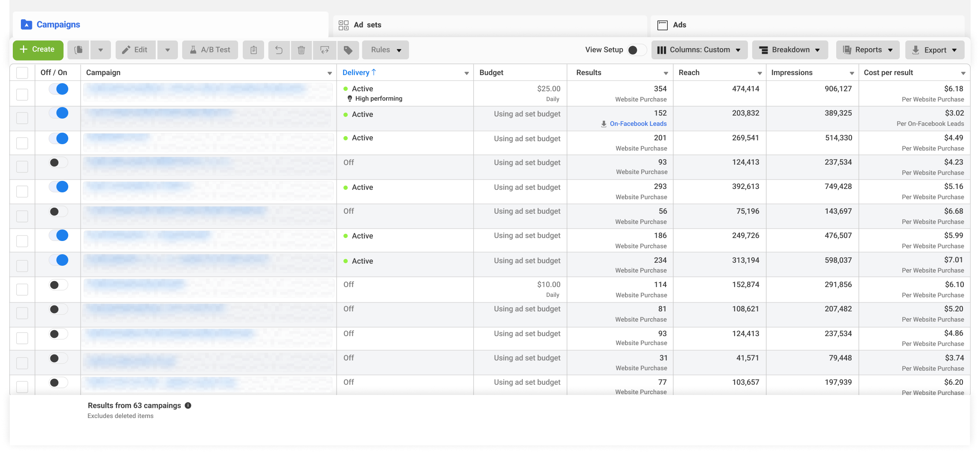Turn on the campaign with $10.00 daily budget

58,285
